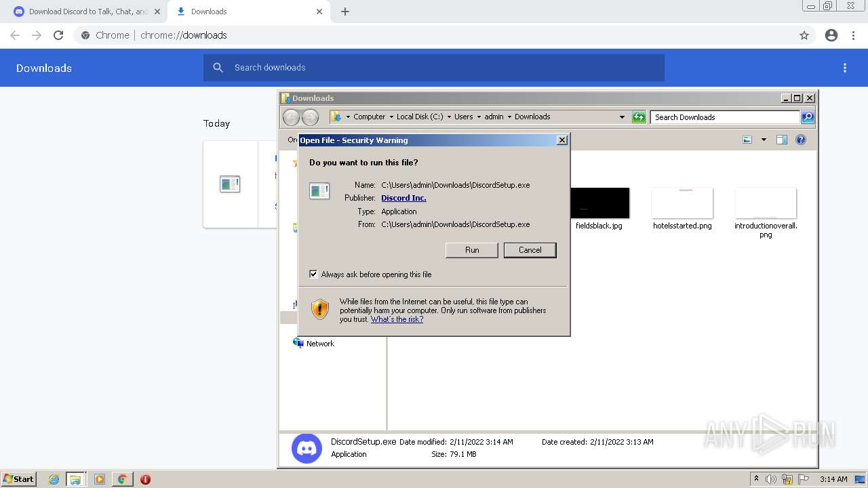Expand the arrow before Local Disk (C:) in the breadcrumb
The height and width of the screenshot is (488, 868).
tap(391, 117)
